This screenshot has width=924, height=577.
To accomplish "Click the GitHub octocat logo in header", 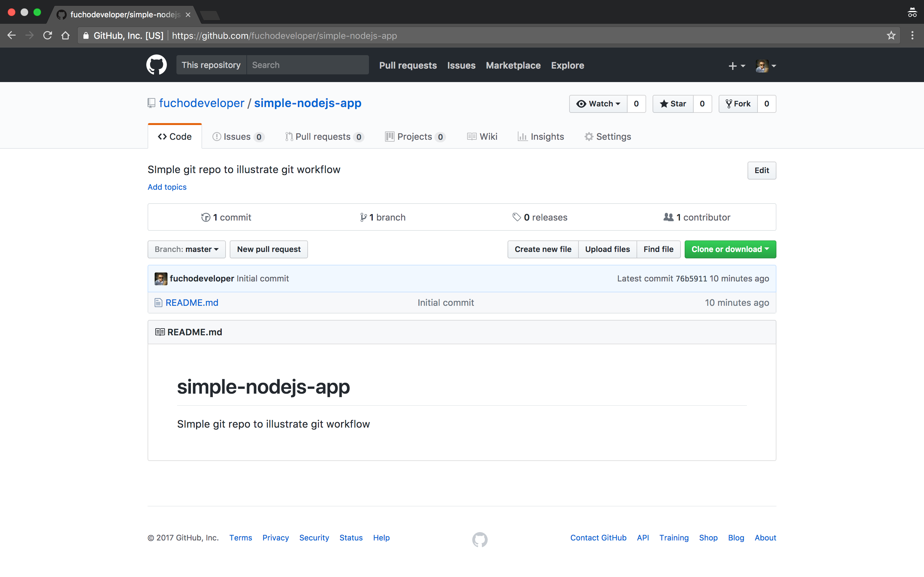I will [x=156, y=65].
